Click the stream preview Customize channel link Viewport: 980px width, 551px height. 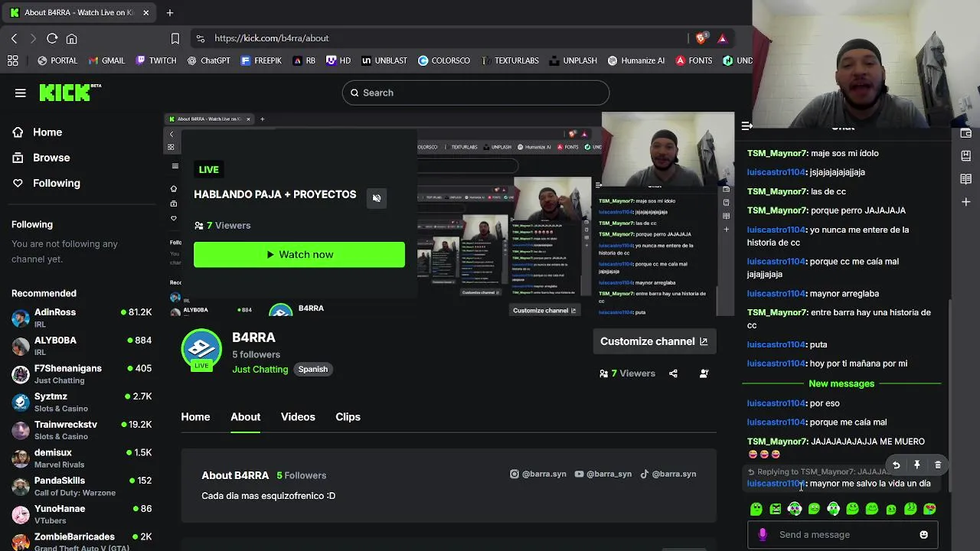tap(544, 311)
